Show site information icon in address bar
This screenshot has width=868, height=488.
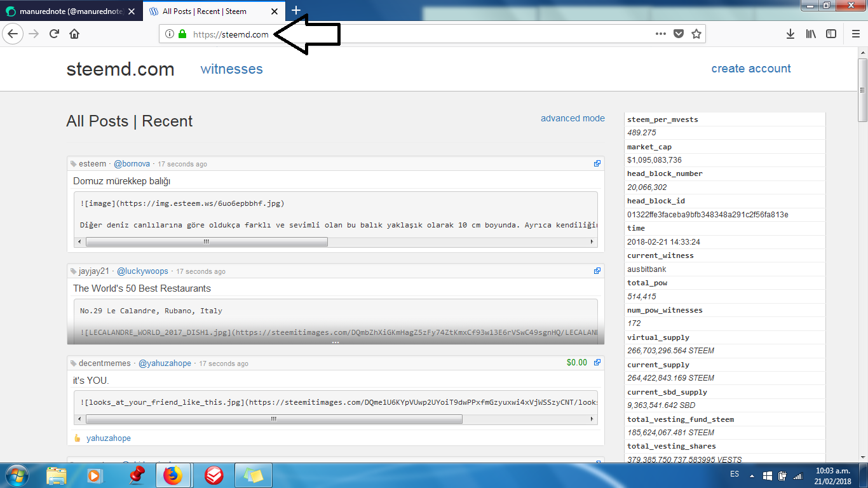[170, 34]
